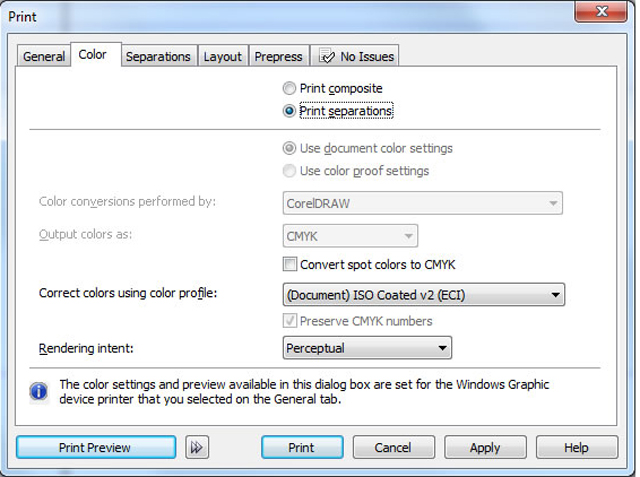Click the No Issues checkmark icon
The height and width of the screenshot is (477, 640).
pos(327,56)
